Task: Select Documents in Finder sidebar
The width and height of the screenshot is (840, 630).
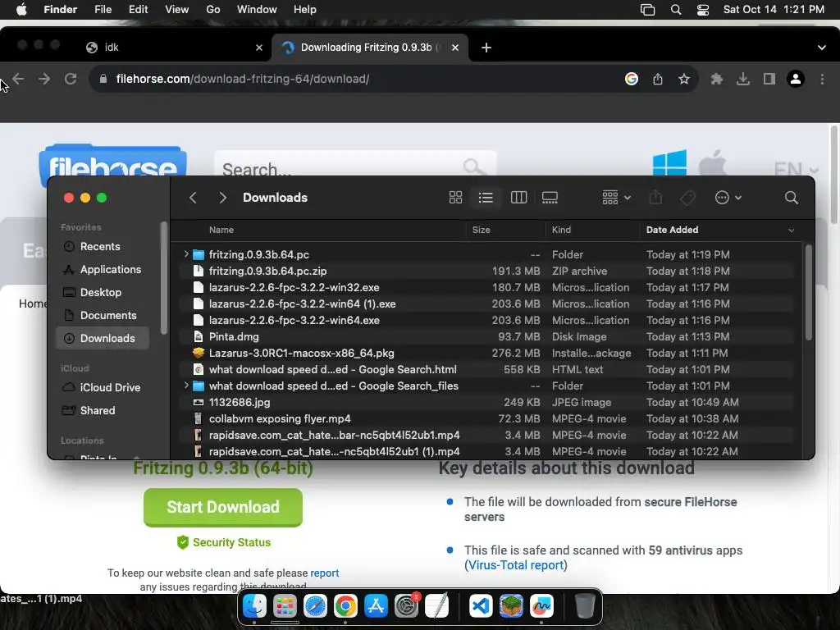Action: click(102, 316)
